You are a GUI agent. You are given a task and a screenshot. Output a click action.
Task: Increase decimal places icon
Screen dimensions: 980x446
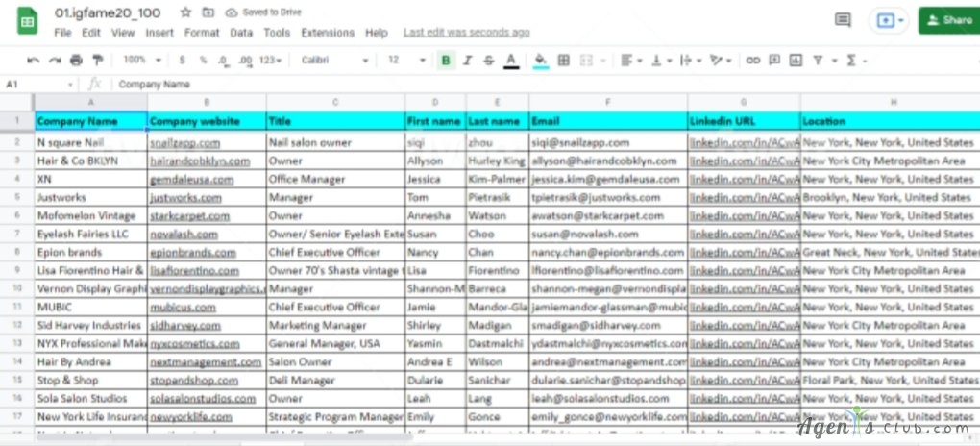(245, 60)
